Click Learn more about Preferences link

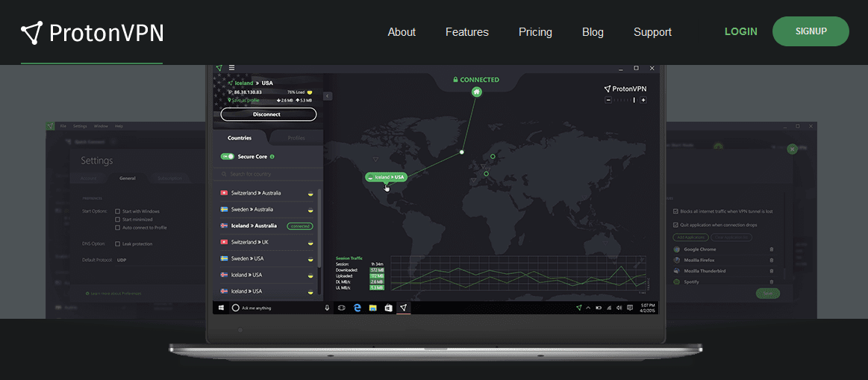pos(113,293)
